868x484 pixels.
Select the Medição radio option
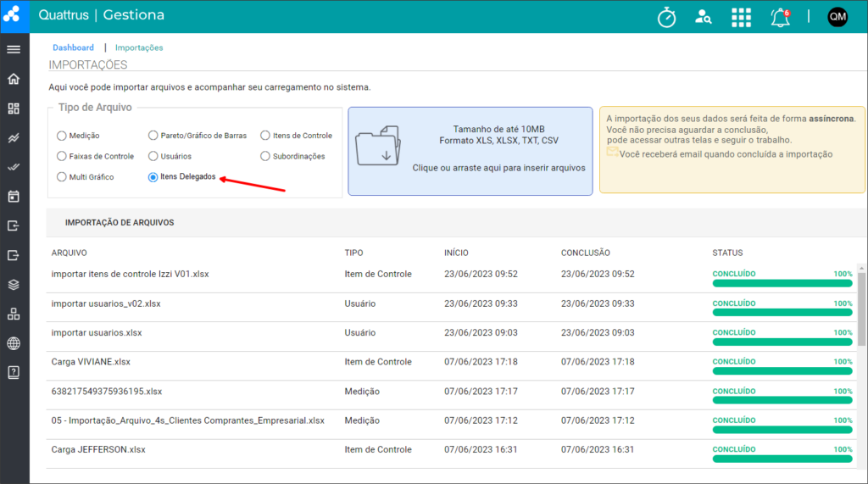tap(61, 136)
